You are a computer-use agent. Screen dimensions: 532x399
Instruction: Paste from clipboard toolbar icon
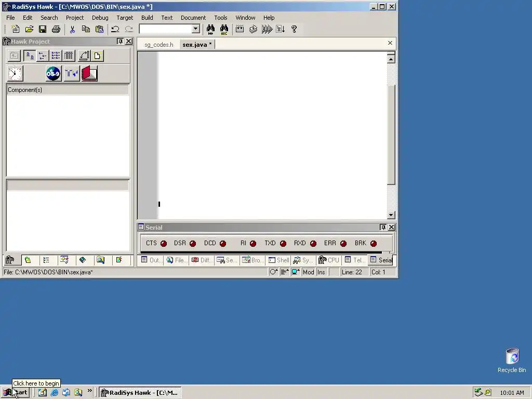click(99, 29)
